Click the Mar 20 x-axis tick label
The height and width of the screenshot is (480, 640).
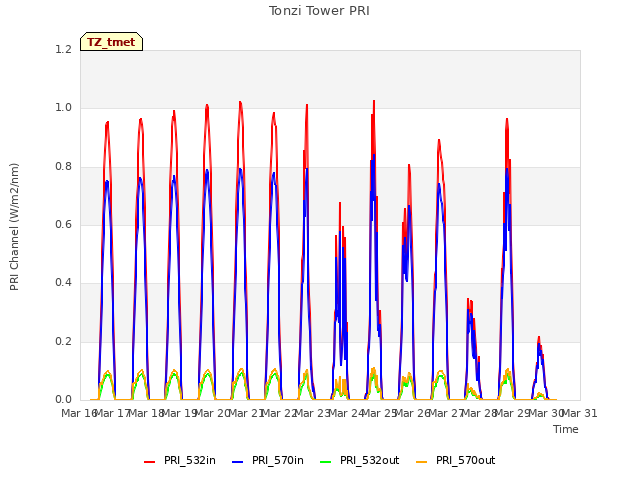point(213,413)
